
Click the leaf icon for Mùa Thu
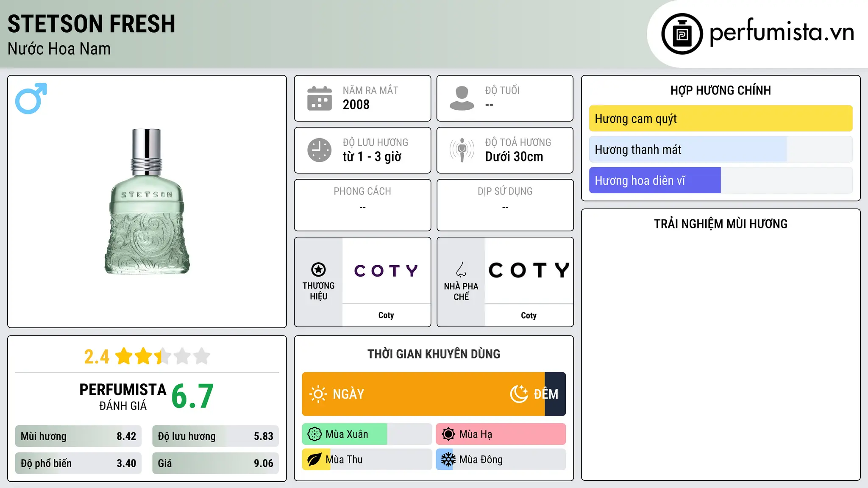tap(314, 460)
